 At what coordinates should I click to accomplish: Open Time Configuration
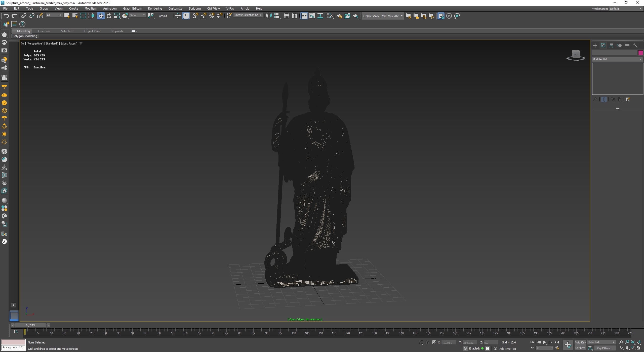[557, 348]
